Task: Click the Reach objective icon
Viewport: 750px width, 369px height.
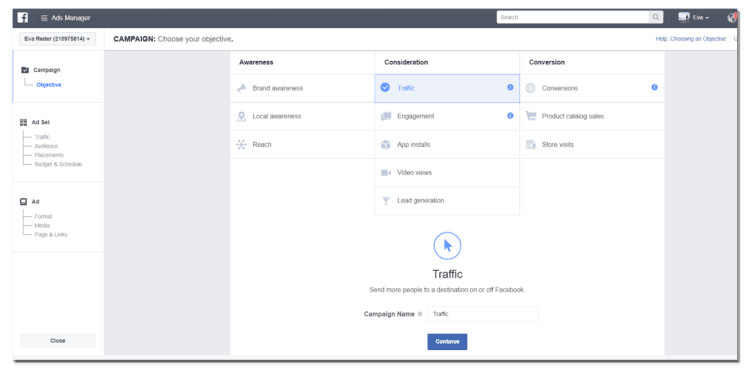Action: point(242,145)
